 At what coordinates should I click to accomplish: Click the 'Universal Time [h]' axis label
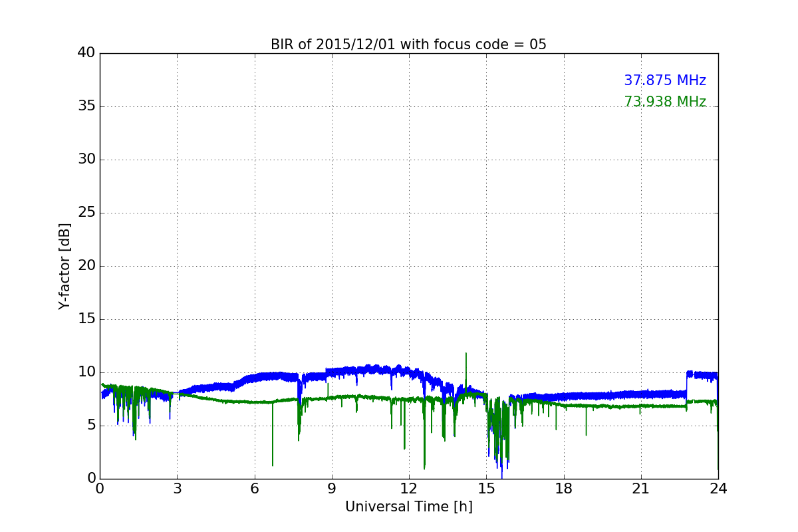(408, 507)
